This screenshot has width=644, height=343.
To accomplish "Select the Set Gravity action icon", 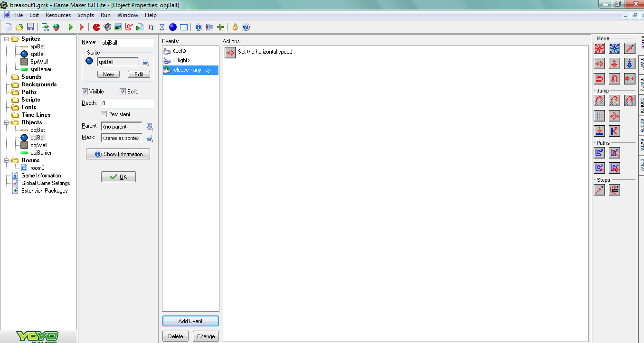I will [629, 63].
